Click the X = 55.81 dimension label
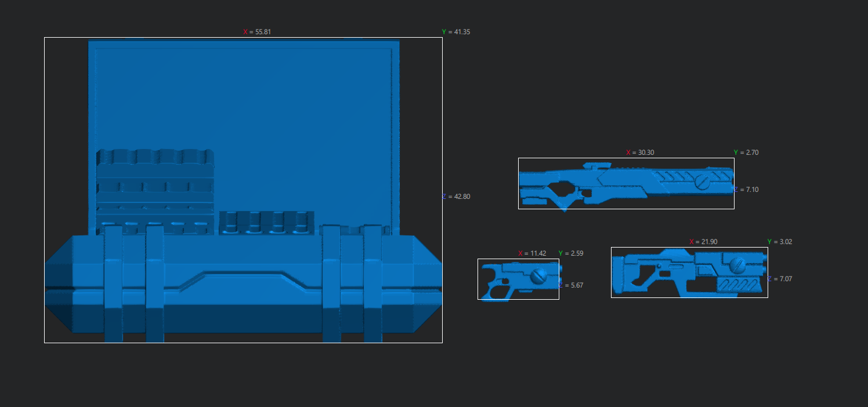The image size is (868, 407). pyautogui.click(x=257, y=32)
